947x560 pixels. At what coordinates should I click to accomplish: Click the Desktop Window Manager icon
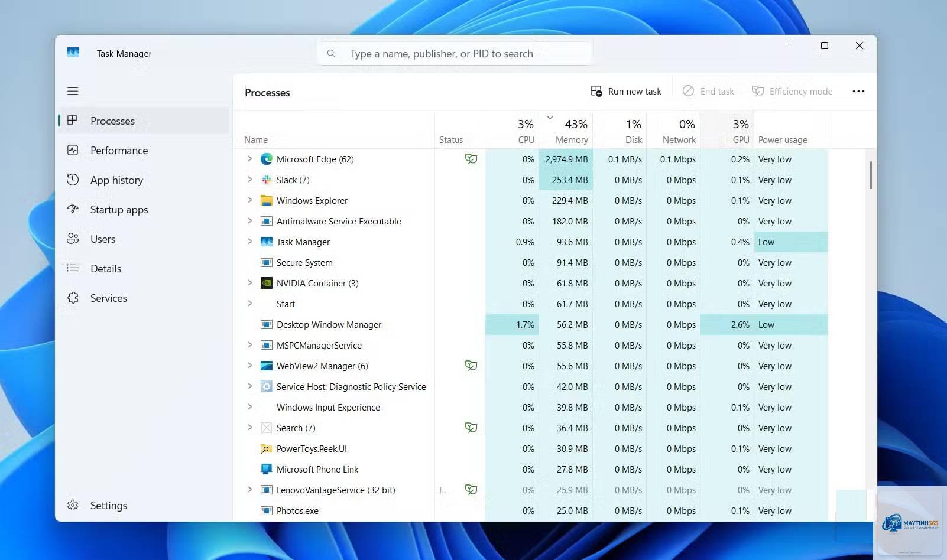point(267,324)
